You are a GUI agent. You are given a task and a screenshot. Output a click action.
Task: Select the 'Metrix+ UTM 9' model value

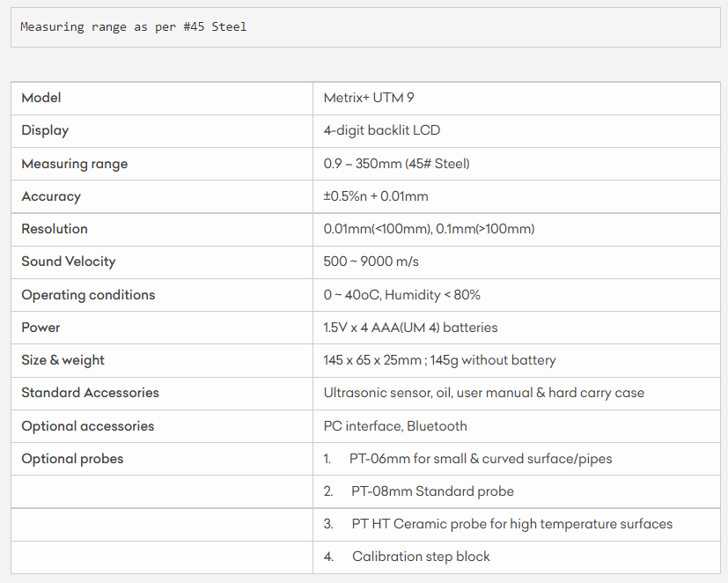point(369,98)
